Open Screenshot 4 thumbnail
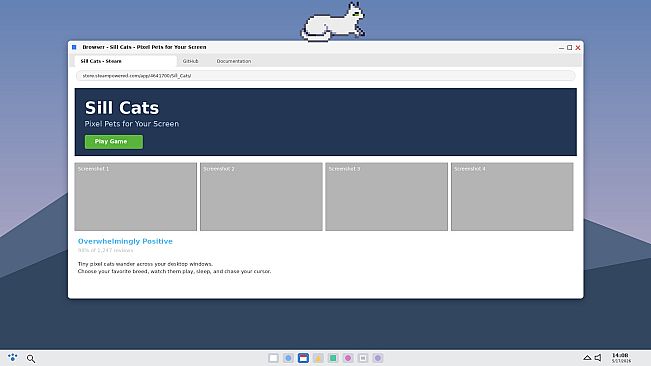 click(x=512, y=196)
